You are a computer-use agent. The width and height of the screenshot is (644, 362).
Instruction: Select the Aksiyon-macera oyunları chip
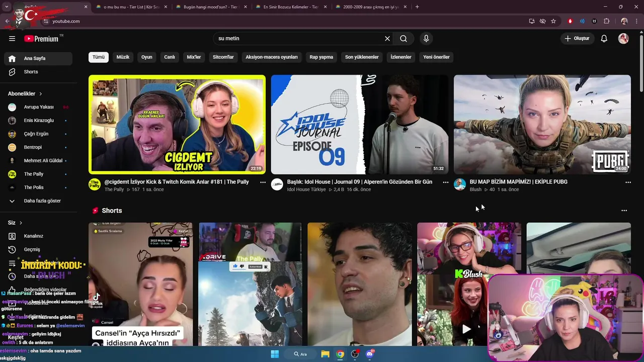coord(272,57)
